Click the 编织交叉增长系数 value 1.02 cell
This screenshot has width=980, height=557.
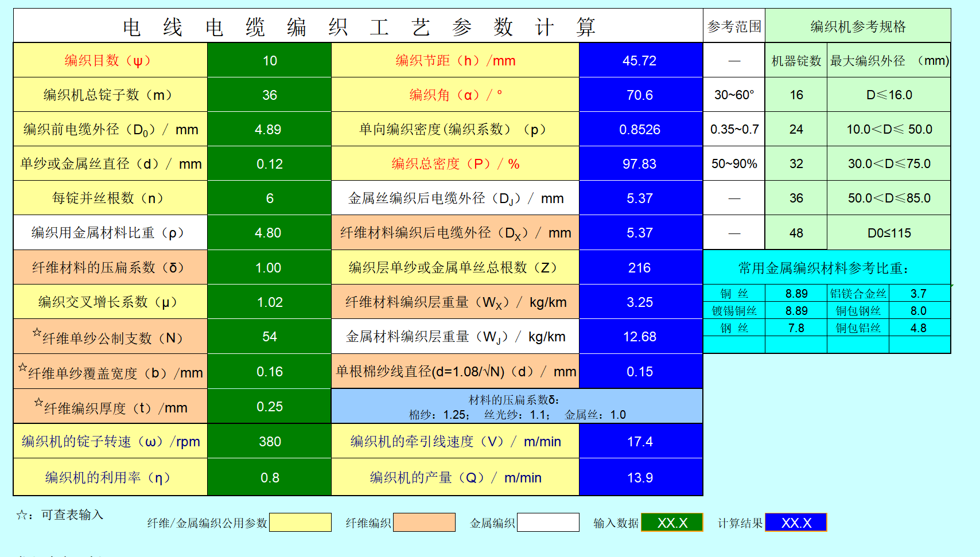point(269,302)
